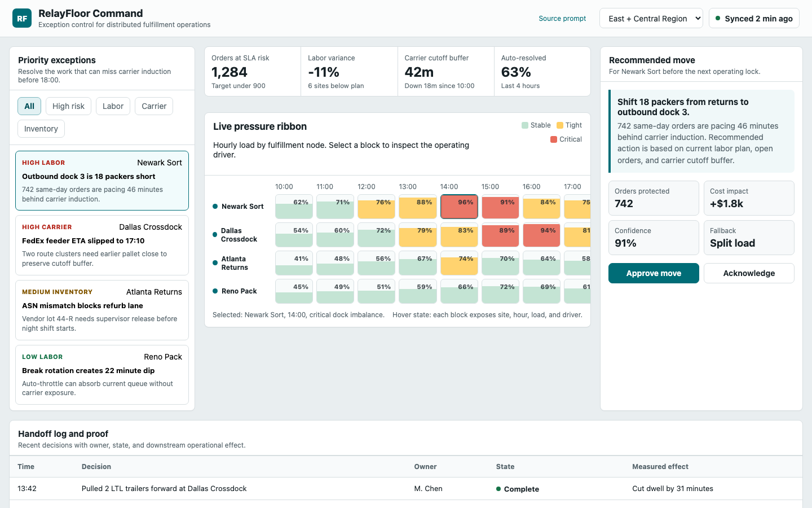Viewport: 812px width, 508px height.
Task: Select Dallas Crossdock 10:00 block at 54%
Action: [x=294, y=235]
